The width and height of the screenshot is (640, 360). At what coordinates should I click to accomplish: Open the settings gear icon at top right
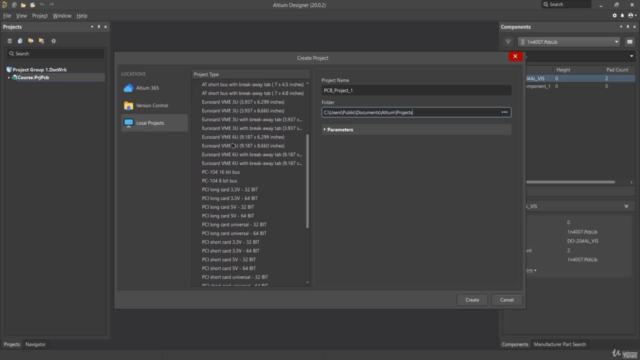pyautogui.click(x=614, y=16)
